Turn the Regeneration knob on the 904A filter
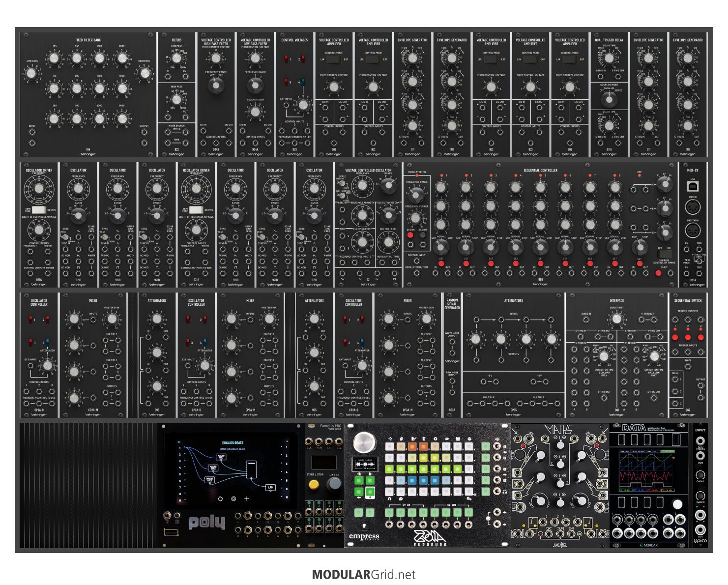 (255, 112)
